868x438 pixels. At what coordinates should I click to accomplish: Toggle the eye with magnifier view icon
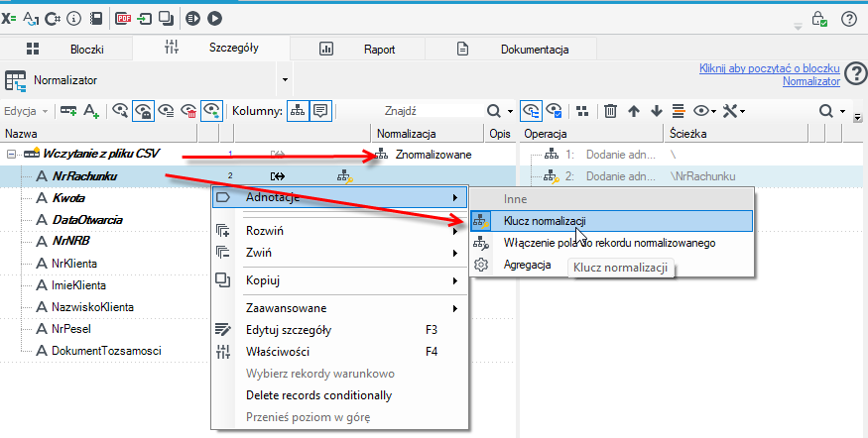pos(120,111)
